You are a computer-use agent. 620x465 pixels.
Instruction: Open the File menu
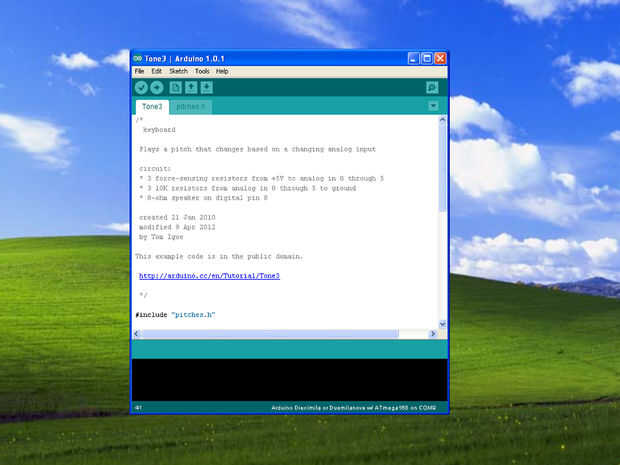point(139,71)
